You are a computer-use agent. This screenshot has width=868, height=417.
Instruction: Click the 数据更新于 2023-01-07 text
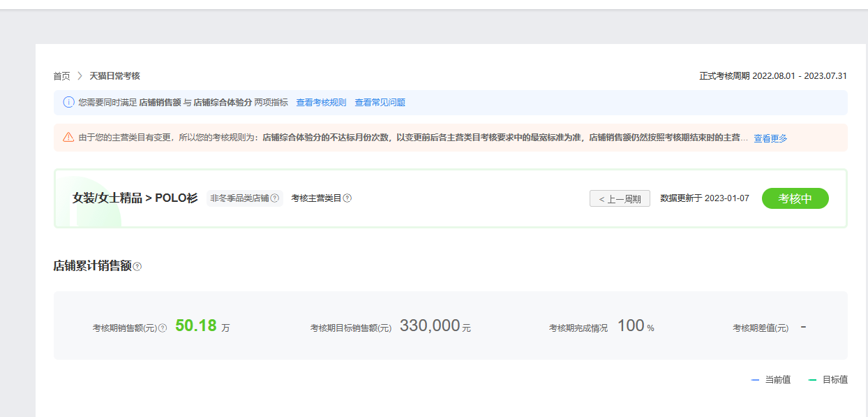[x=705, y=198]
